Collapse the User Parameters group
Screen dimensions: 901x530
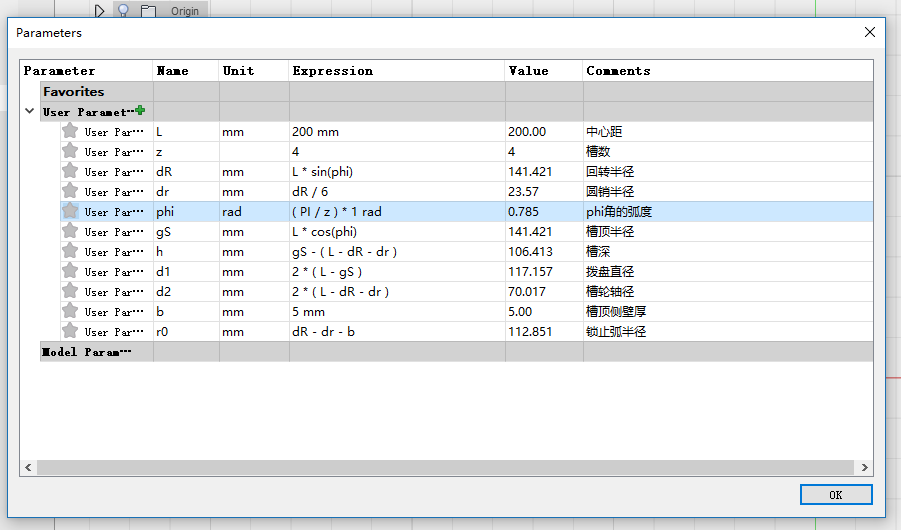coord(30,111)
